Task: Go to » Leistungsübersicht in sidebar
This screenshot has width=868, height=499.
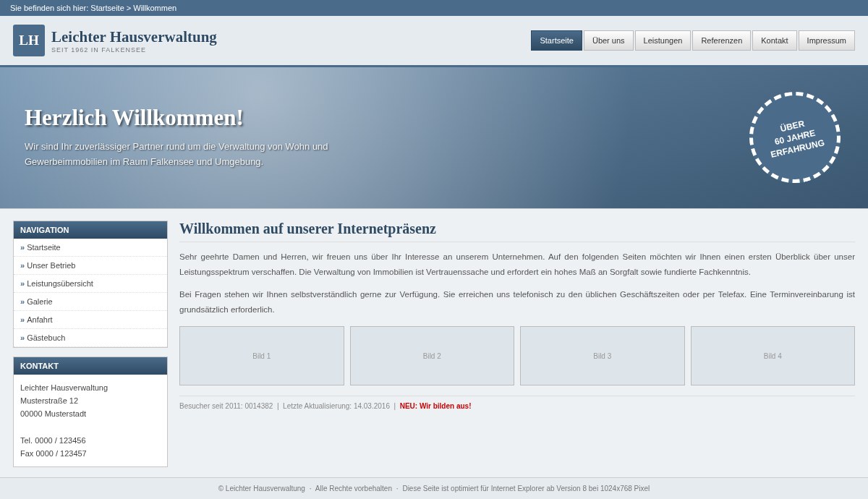Action: [90, 283]
